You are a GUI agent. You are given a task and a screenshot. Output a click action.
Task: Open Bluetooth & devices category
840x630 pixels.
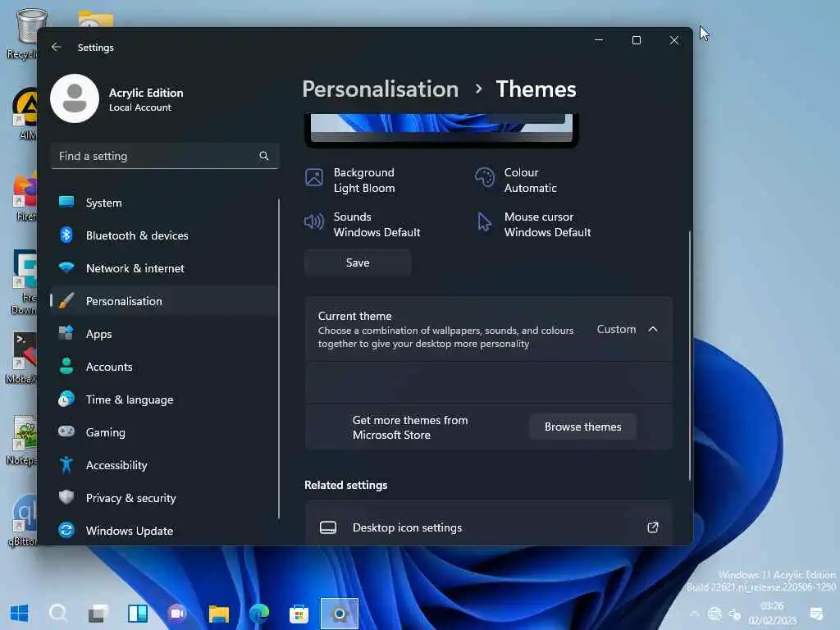click(x=164, y=235)
